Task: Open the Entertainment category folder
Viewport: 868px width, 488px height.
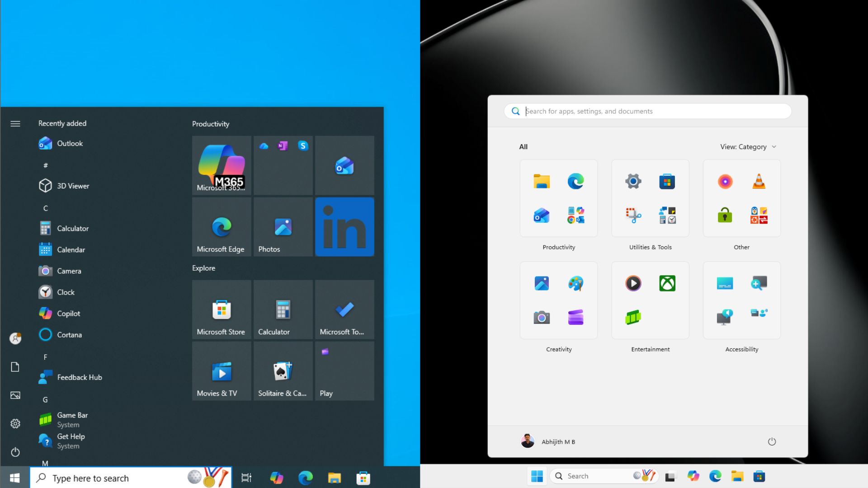Action: click(x=650, y=300)
